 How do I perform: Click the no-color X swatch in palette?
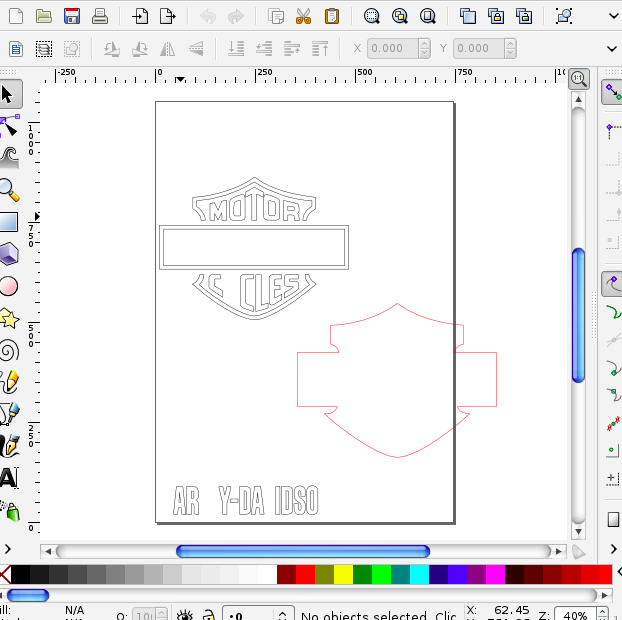pyautogui.click(x=5, y=574)
